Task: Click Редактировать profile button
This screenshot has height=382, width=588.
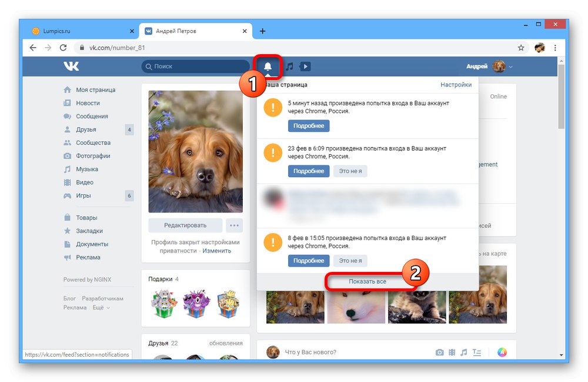Action: tap(185, 225)
